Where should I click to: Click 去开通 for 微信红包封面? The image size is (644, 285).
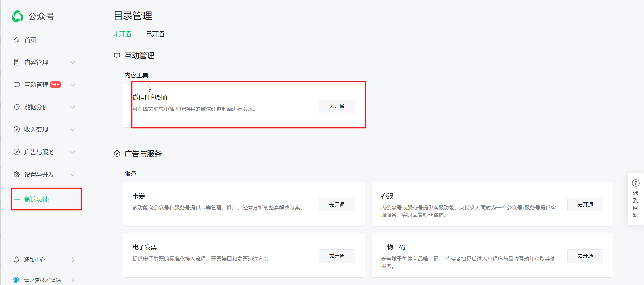337,106
